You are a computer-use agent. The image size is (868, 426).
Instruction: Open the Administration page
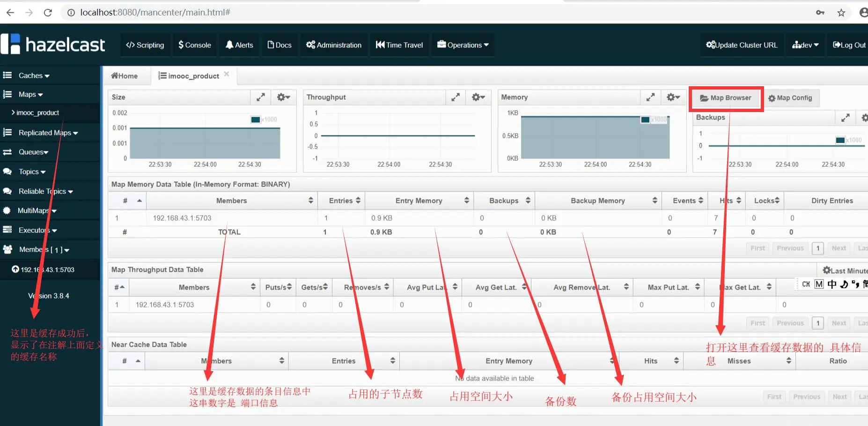point(334,45)
